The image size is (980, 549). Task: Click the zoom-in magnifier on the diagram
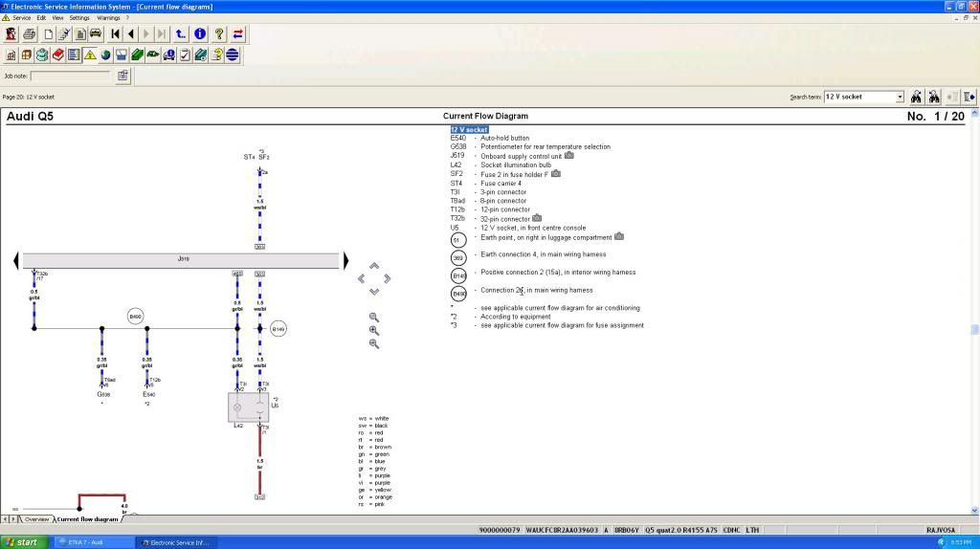[374, 330]
